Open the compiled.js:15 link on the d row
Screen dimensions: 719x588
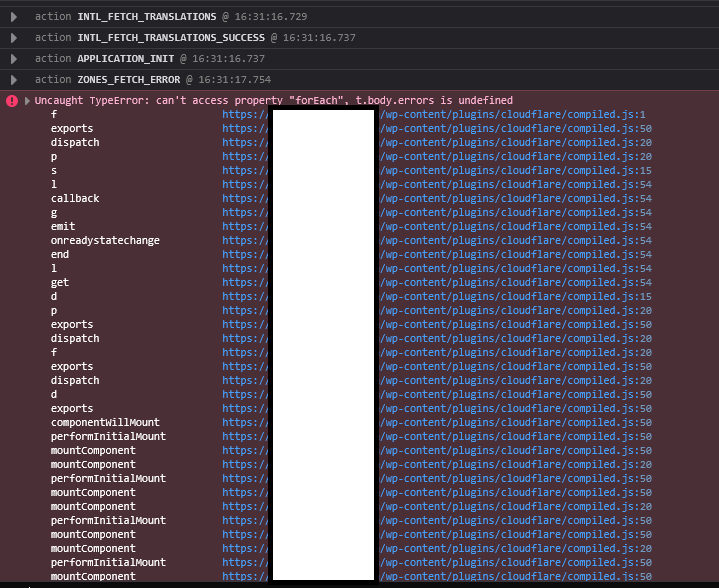pyautogui.click(x=437, y=297)
